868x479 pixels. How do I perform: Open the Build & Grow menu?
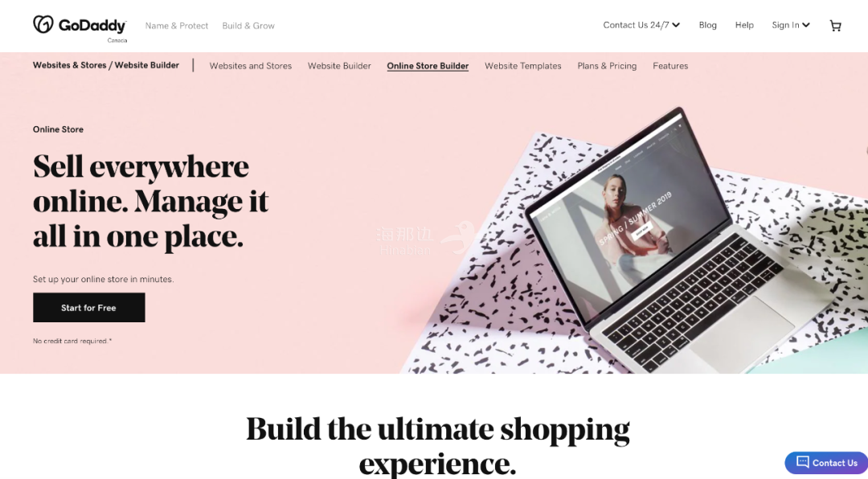[x=248, y=26]
